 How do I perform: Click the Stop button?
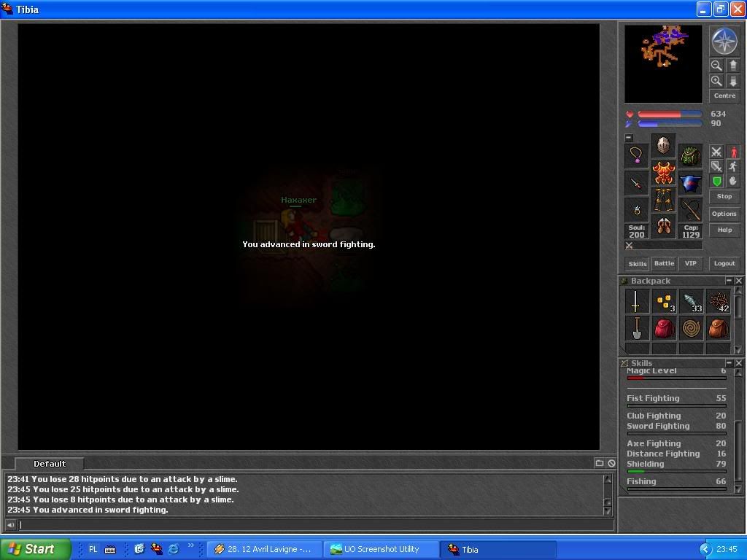coord(724,196)
